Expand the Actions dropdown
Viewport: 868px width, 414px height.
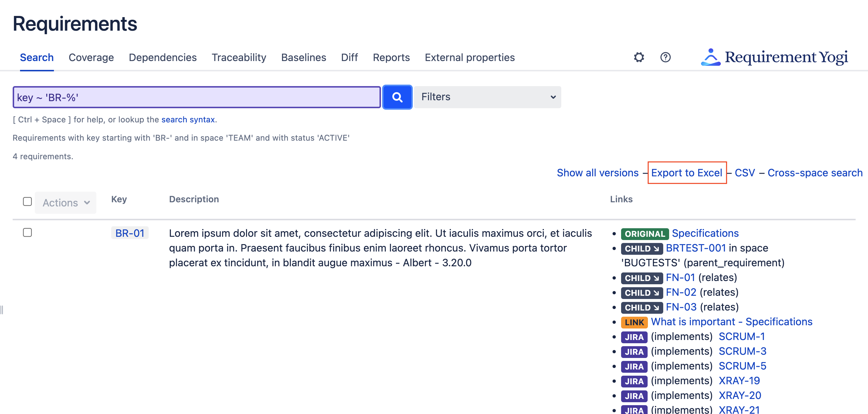click(65, 202)
